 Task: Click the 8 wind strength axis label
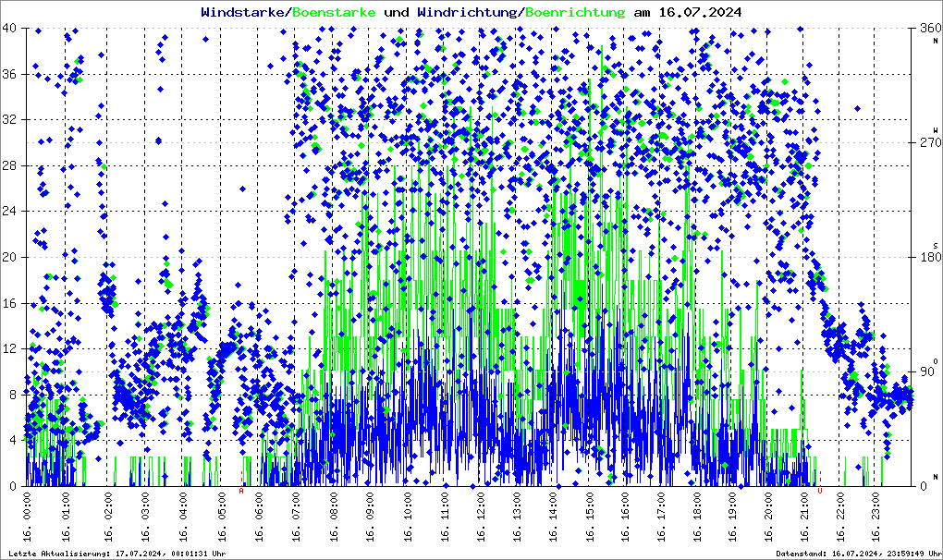(13, 395)
